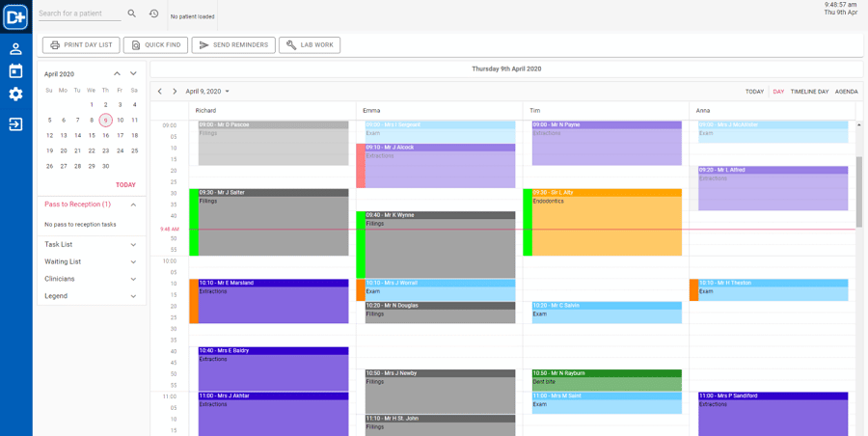The width and height of the screenshot is (868, 436).
Task: Go to previous day in scheduler
Action: [x=160, y=92]
